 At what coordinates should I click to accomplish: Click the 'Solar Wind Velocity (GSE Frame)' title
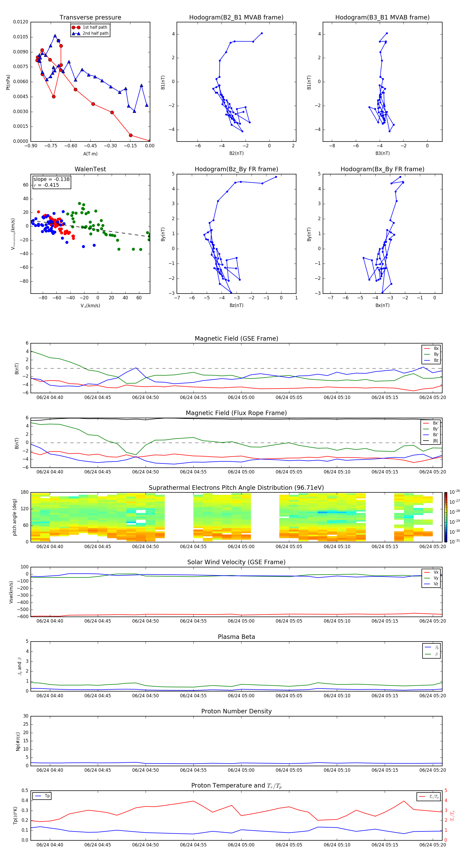pos(236,562)
